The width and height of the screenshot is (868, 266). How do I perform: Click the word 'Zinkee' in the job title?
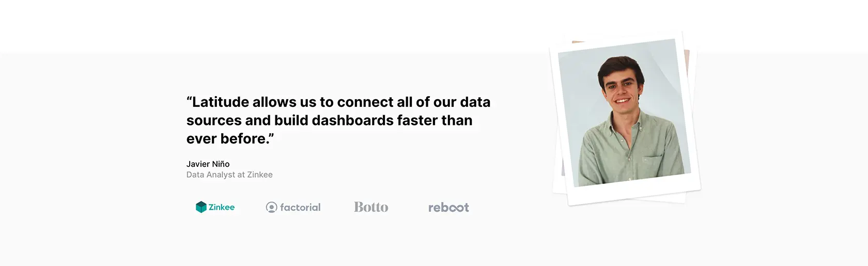tap(260, 175)
